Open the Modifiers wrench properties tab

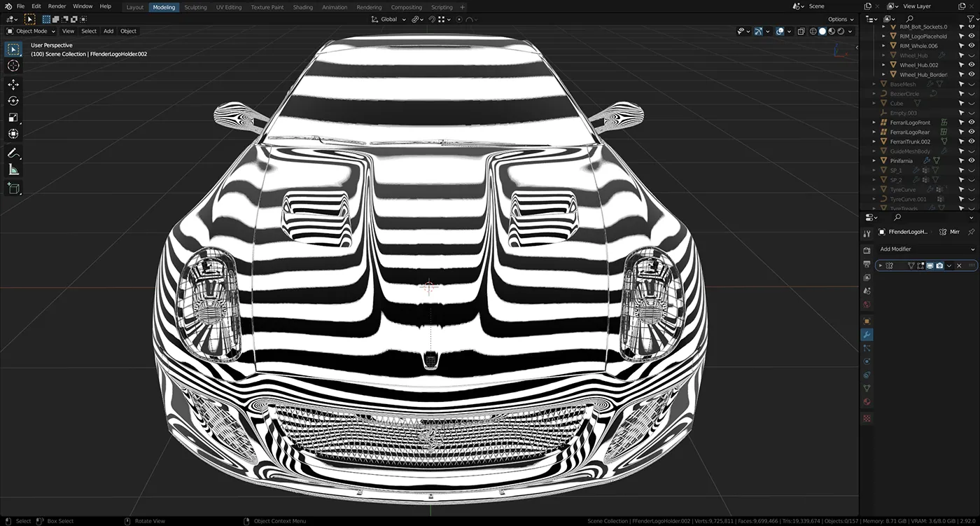867,335
